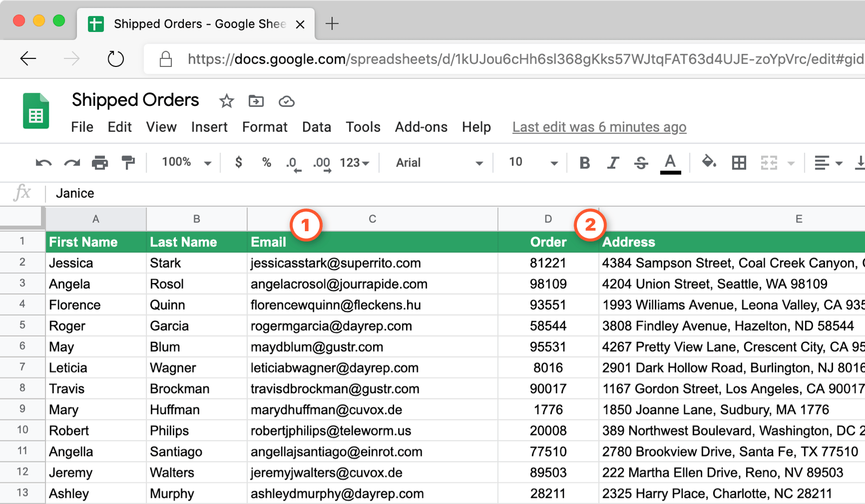Apply percent format to cell
865x504 pixels.
(x=266, y=162)
